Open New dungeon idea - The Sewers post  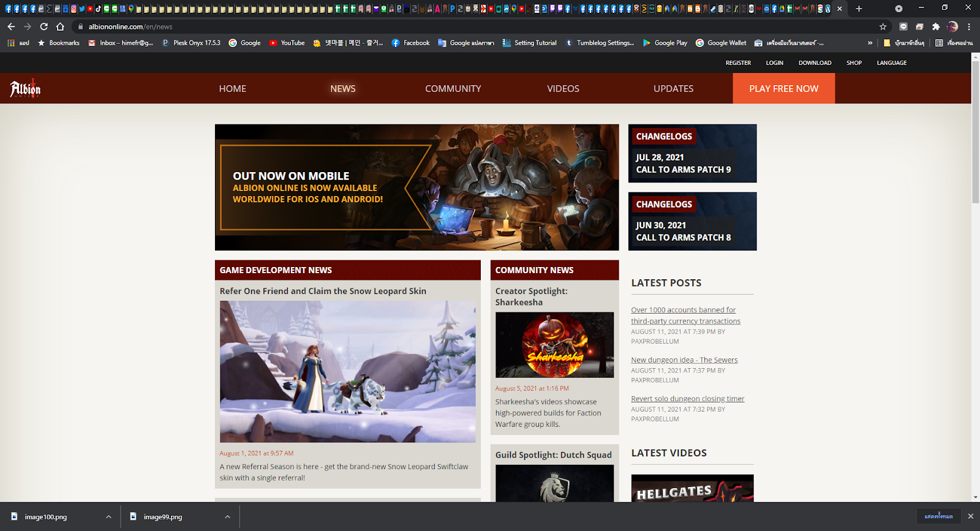pos(684,360)
